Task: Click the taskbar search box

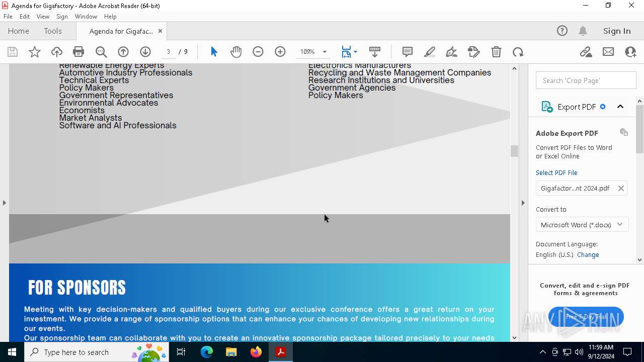Action: [97, 352]
